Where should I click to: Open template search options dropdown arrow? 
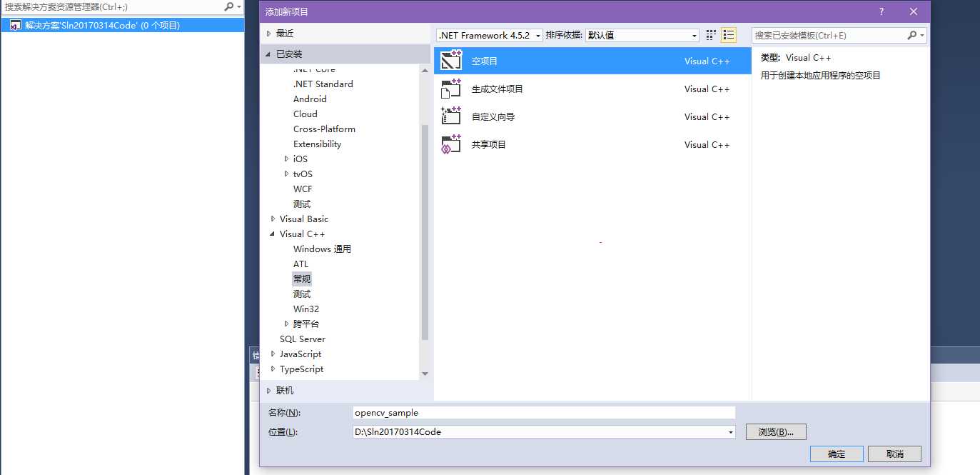922,35
